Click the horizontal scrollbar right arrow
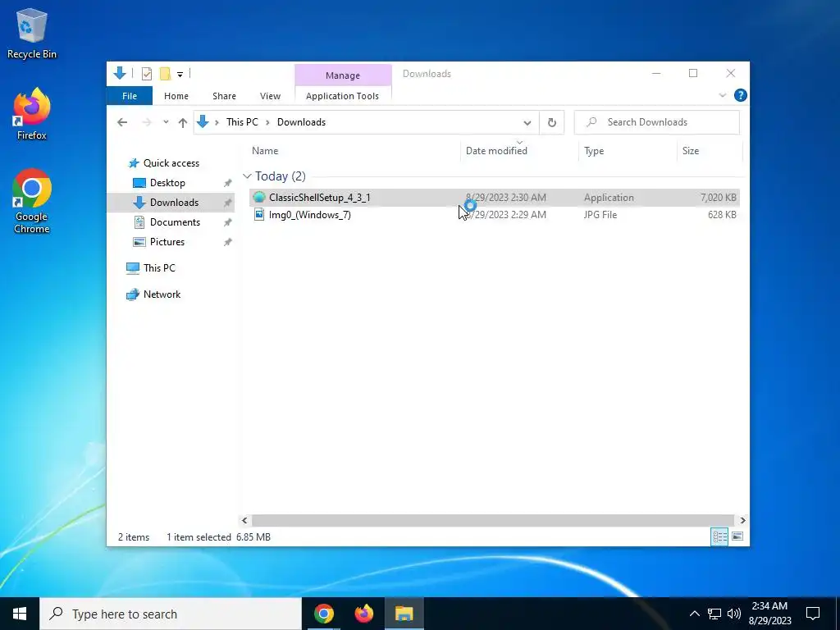This screenshot has width=840, height=630. (742, 520)
